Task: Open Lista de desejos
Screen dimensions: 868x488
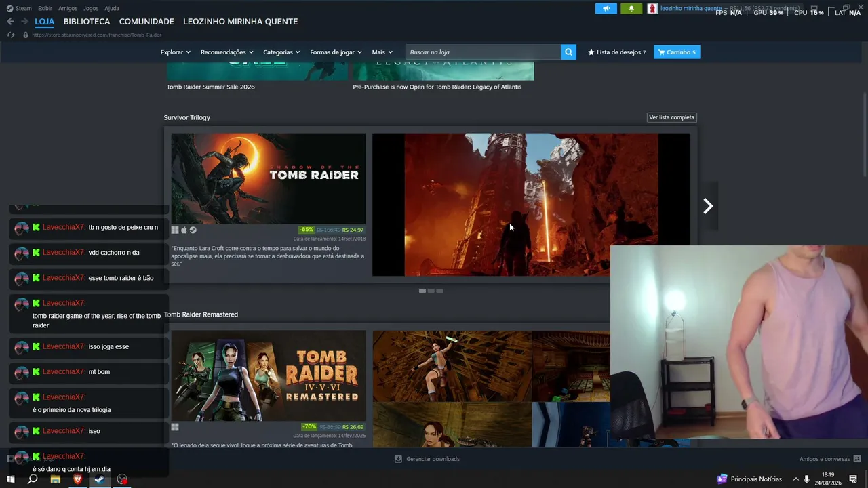Action: [617, 52]
